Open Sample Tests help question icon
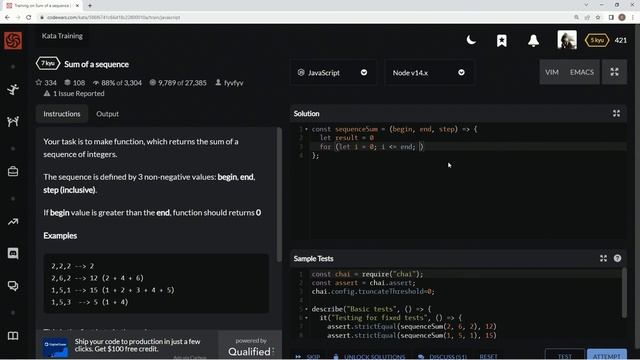The height and width of the screenshot is (360, 640). [617, 258]
